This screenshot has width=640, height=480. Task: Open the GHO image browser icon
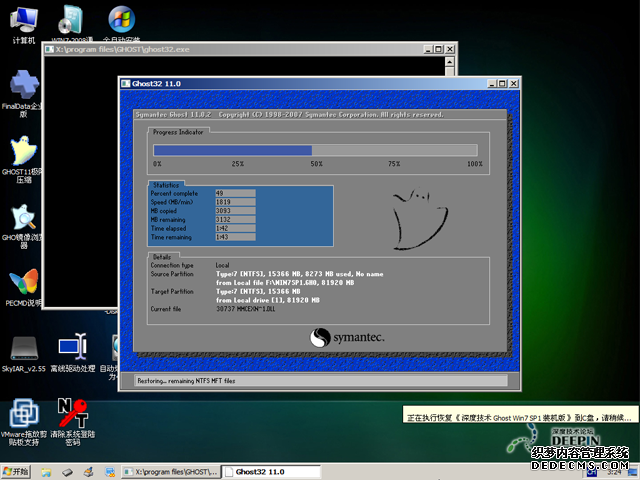(x=24, y=226)
